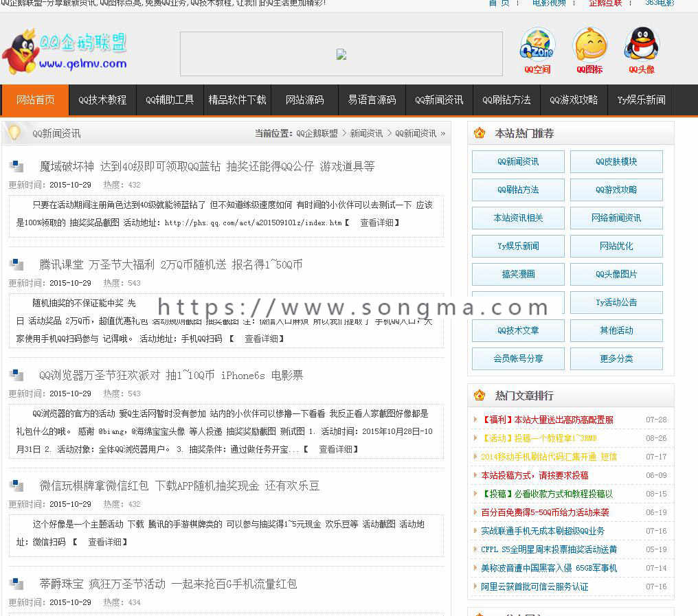Click QQ刷钻方法 sidebar button
This screenshot has width=698, height=616.
tap(518, 190)
